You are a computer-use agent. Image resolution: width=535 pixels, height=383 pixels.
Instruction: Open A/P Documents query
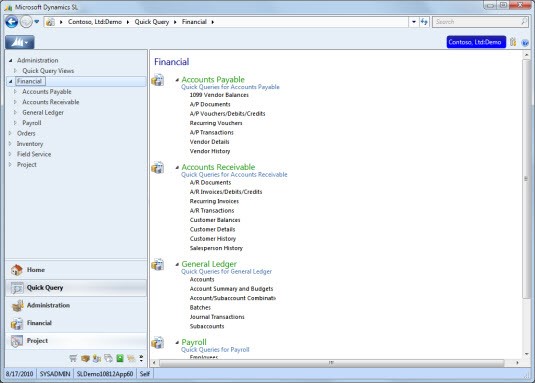[210, 104]
